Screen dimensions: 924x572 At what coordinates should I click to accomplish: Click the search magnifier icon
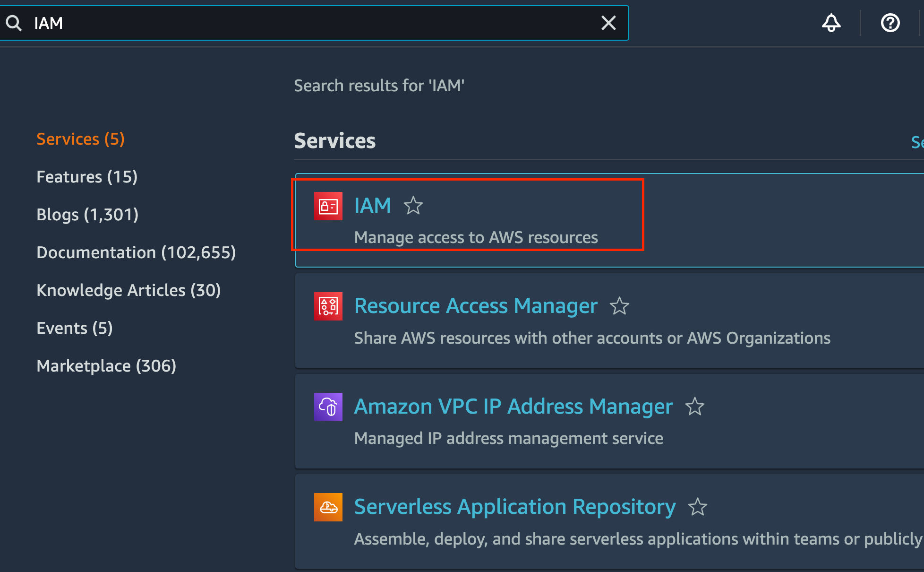tap(14, 23)
